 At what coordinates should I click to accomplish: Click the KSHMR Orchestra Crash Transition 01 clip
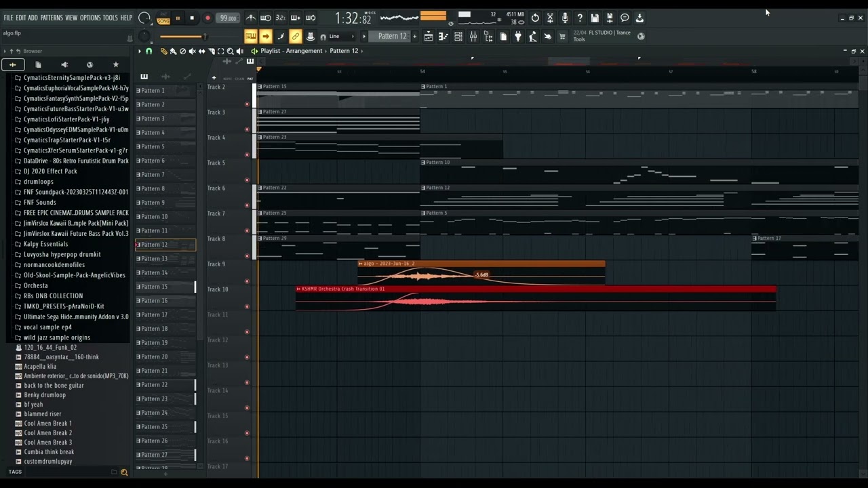pyautogui.click(x=536, y=298)
